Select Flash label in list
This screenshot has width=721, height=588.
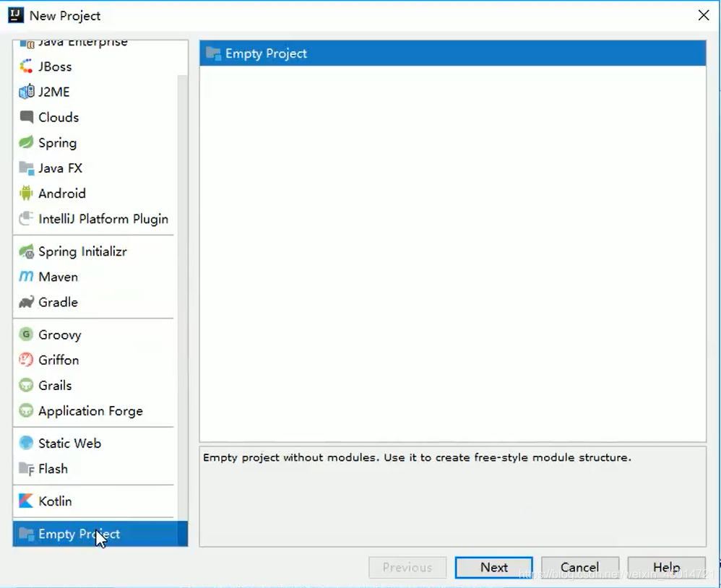pyautogui.click(x=53, y=469)
